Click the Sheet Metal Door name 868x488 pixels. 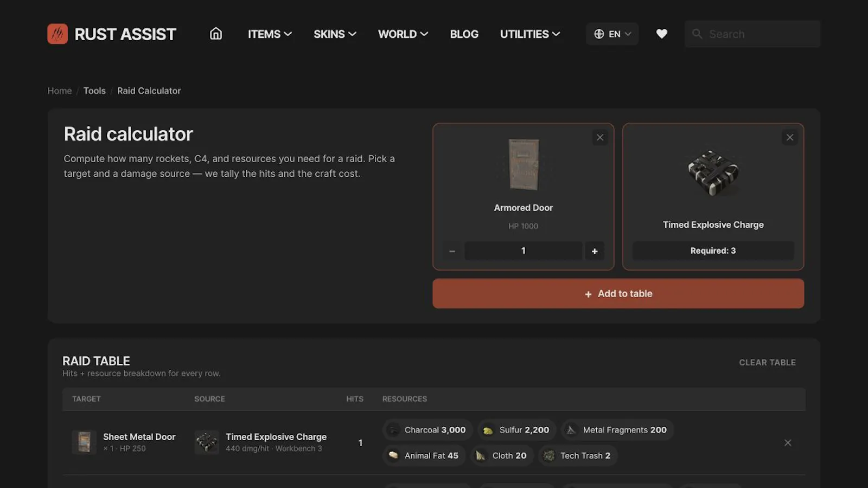pyautogui.click(x=139, y=436)
